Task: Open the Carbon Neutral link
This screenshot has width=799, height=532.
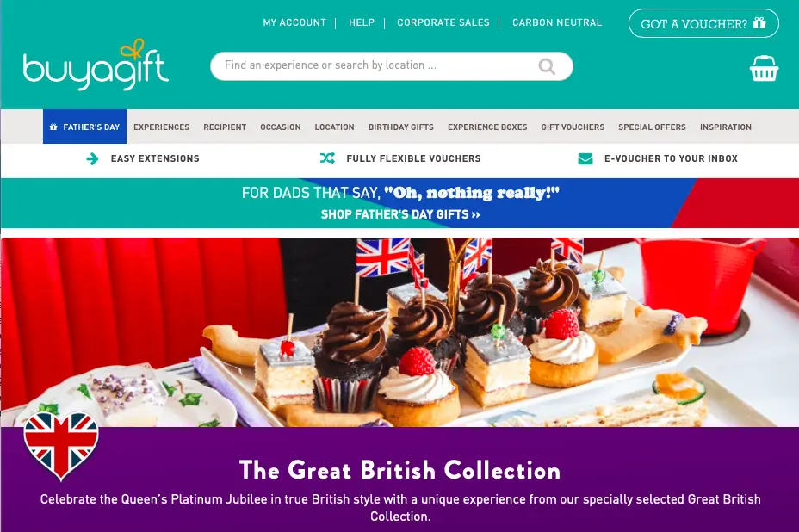Action: tap(557, 22)
